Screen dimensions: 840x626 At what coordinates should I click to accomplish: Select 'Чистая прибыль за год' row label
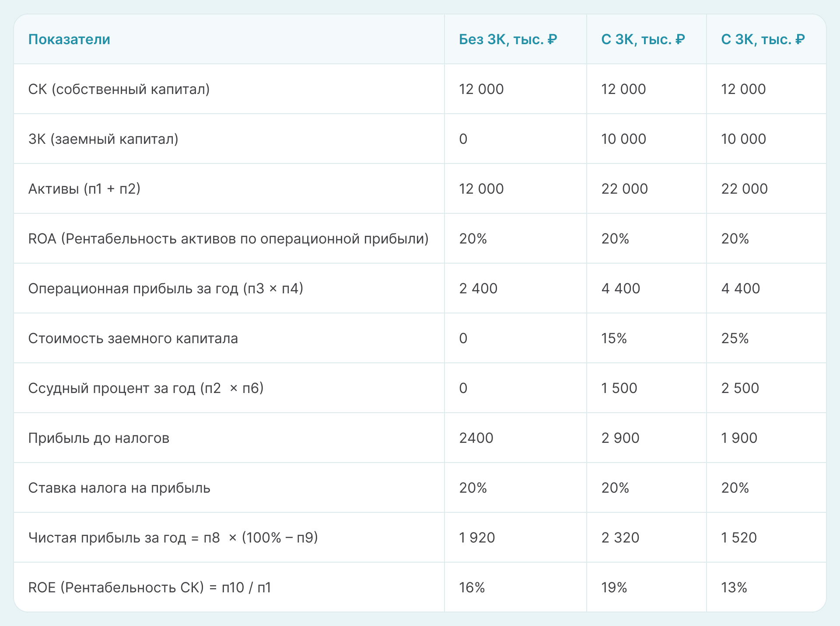173,538
